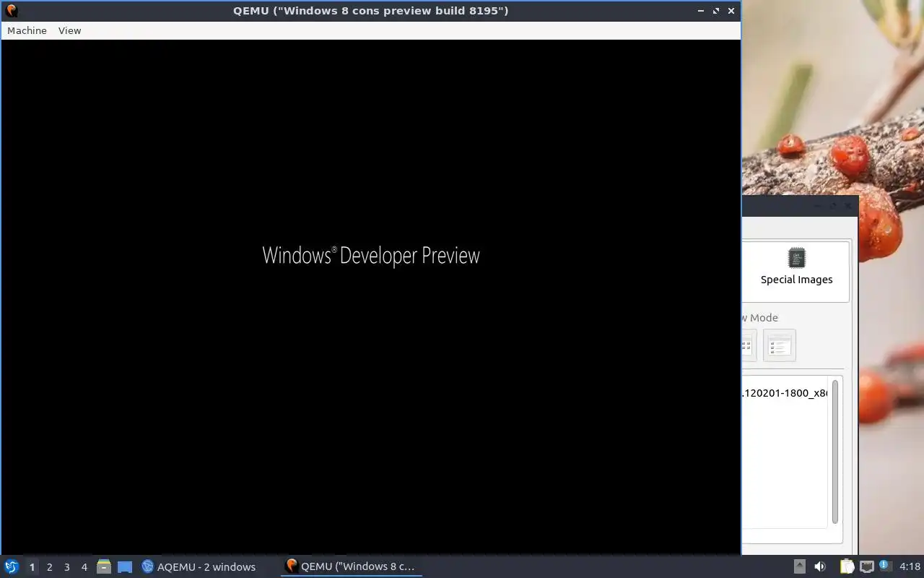Click the blue notification tray icon
The width and height of the screenshot is (924, 578).
(884, 566)
